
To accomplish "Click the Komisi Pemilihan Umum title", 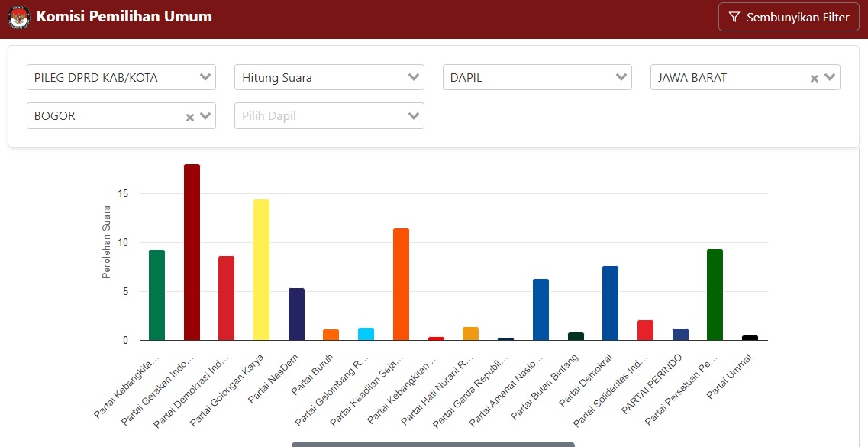I will click(x=124, y=17).
